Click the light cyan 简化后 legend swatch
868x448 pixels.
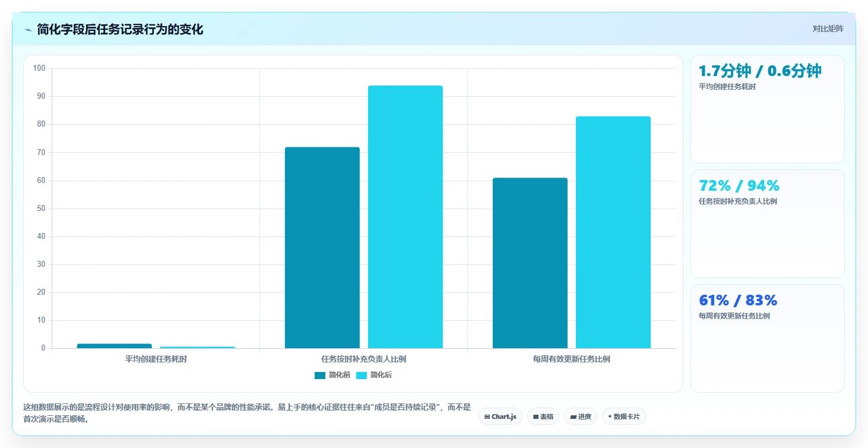362,375
